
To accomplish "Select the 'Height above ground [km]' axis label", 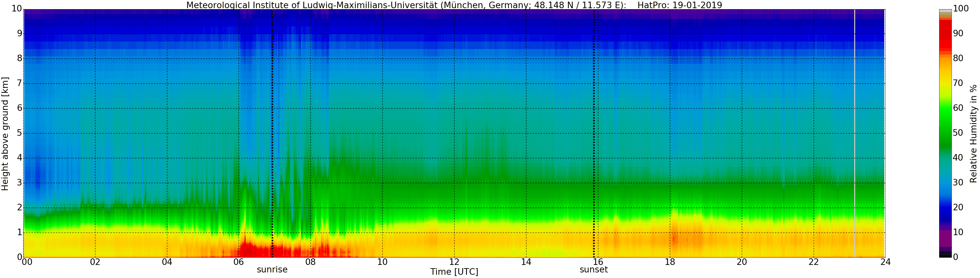I will tap(5, 134).
